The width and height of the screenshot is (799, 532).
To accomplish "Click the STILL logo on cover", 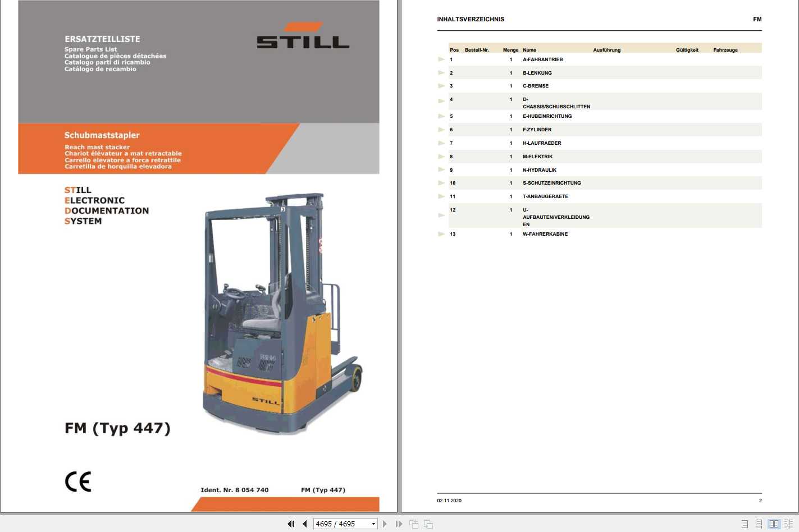I will click(303, 35).
